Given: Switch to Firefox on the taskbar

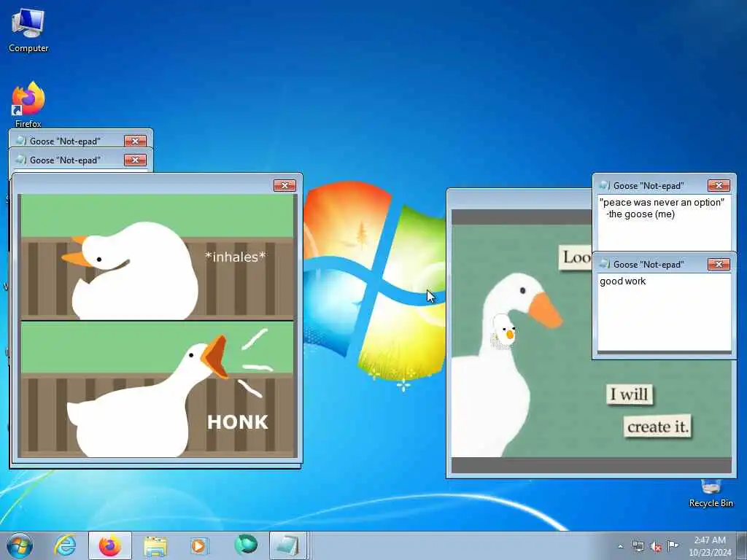Looking at the screenshot, I should pyautogui.click(x=110, y=545).
